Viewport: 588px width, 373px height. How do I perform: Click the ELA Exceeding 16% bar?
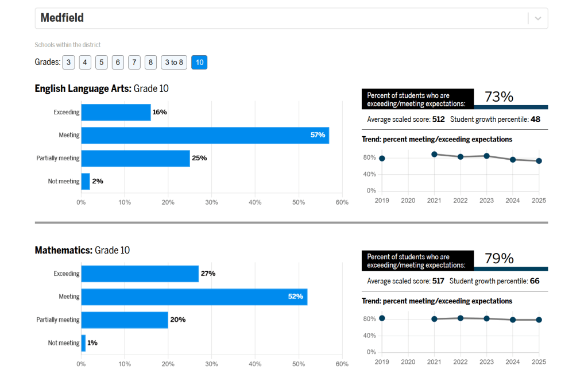[115, 112]
